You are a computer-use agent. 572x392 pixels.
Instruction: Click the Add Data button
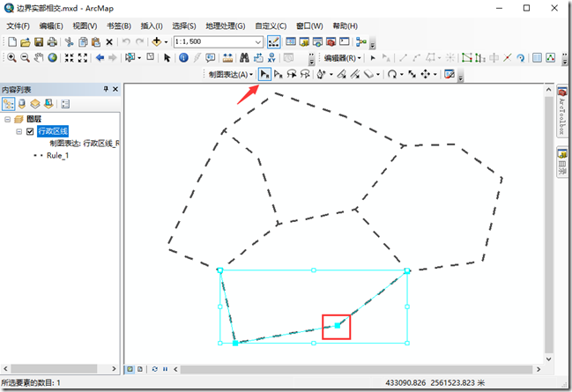(157, 41)
